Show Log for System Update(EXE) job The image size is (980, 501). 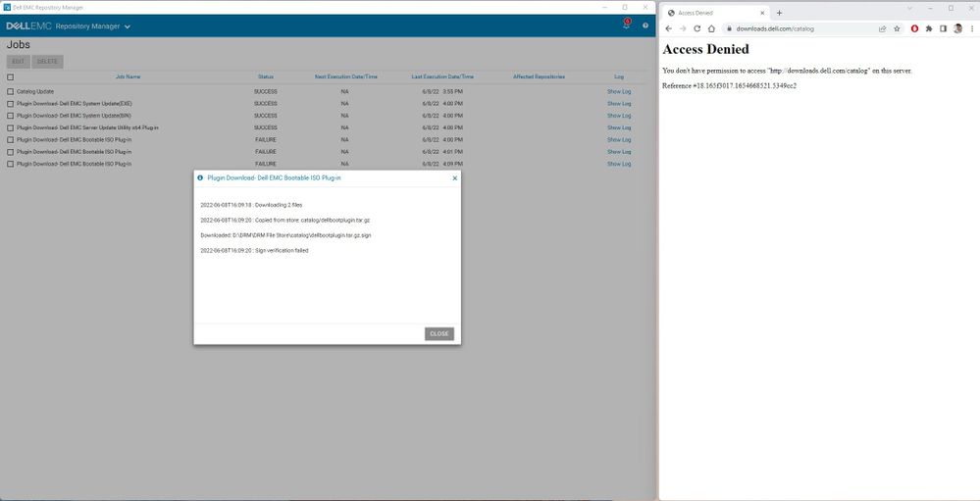[619, 104]
